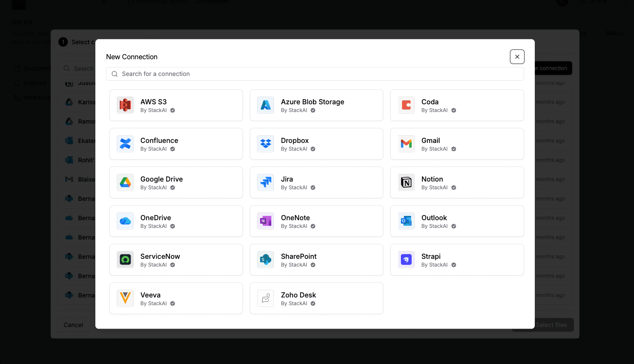
Task: Click the magnifier icon in connection search
Action: coord(115,74)
